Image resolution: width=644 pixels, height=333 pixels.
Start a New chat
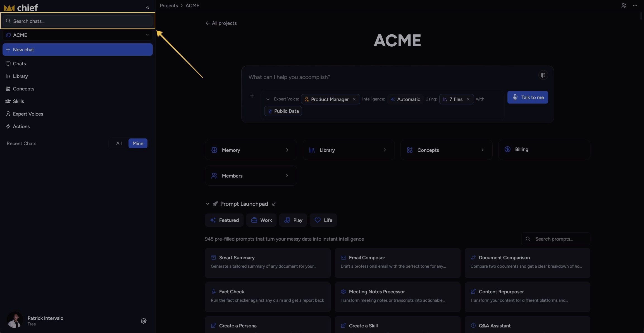tap(78, 50)
